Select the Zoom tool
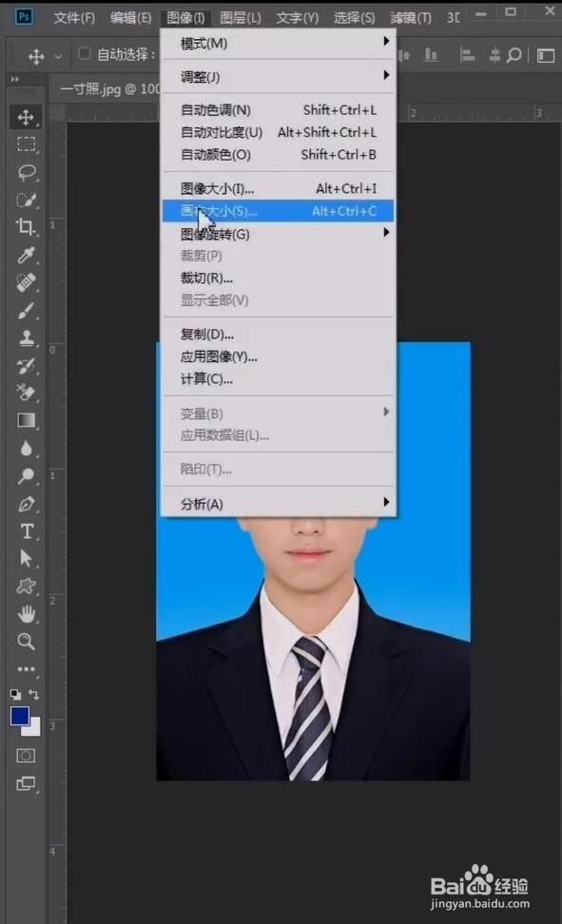Image resolution: width=562 pixels, height=924 pixels. coord(26,641)
